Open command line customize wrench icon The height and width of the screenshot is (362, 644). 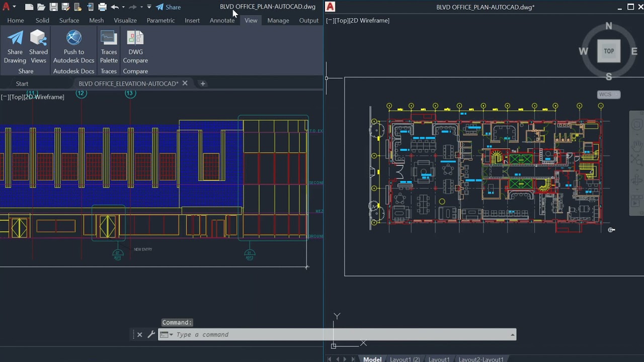(151, 334)
